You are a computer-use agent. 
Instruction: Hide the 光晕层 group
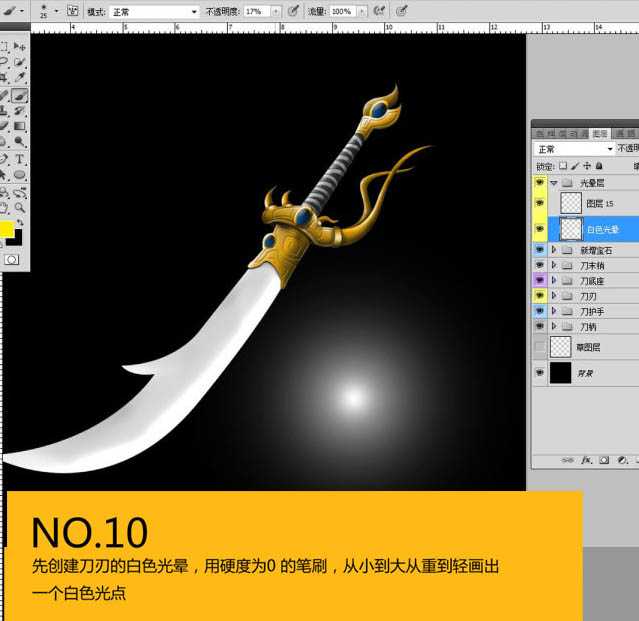(x=540, y=183)
